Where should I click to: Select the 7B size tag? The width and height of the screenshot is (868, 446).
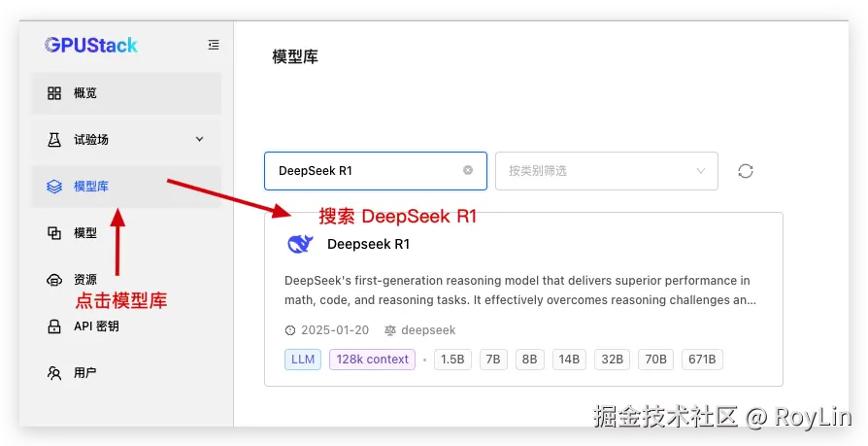[x=493, y=359]
